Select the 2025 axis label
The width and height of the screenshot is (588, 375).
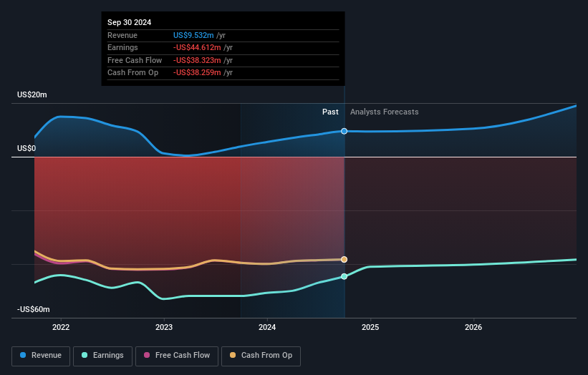pyautogui.click(x=370, y=327)
